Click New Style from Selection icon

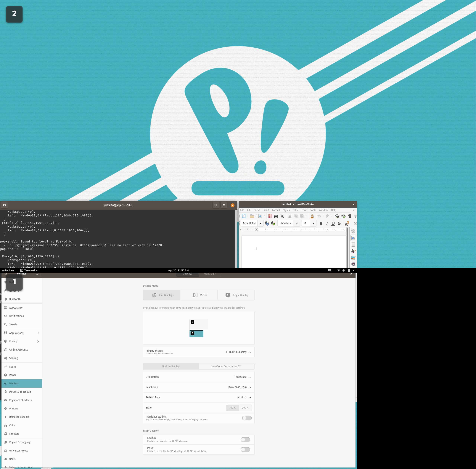coord(273,223)
